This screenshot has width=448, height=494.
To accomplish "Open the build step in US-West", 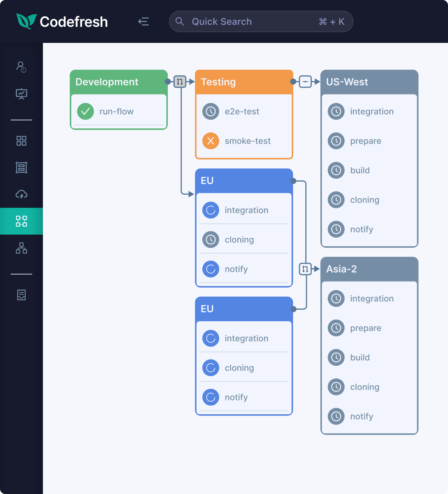I will click(x=370, y=170).
